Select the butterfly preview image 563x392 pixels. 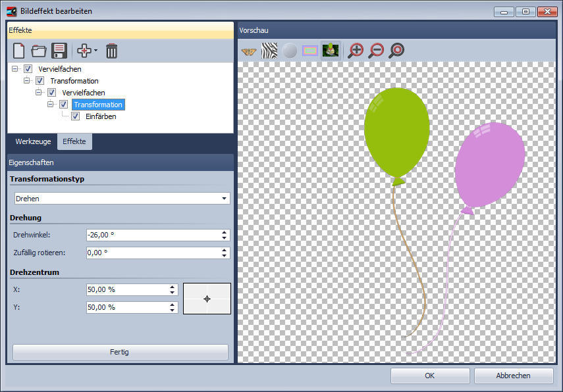coord(249,51)
